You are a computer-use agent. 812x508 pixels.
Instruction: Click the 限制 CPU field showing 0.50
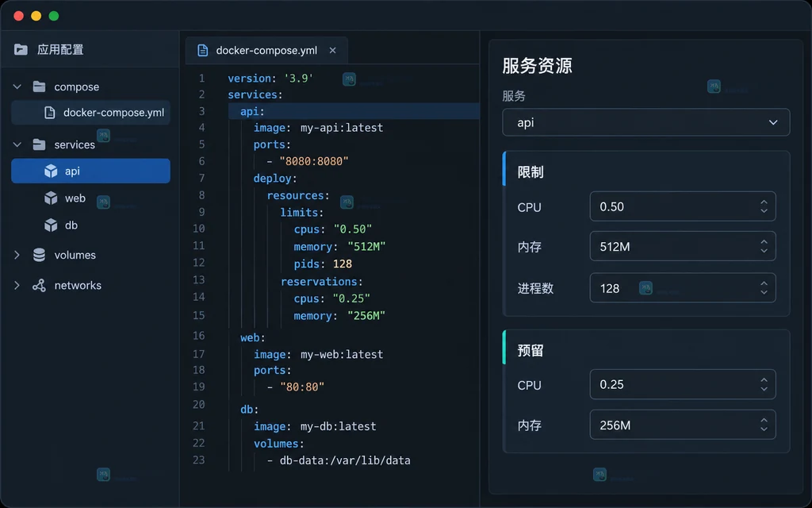[683, 206]
